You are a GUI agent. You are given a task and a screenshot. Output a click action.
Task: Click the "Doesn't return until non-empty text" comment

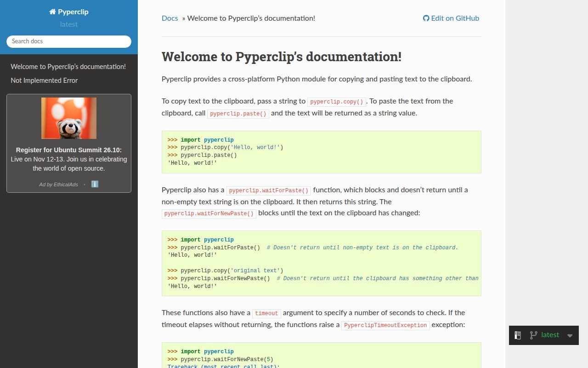(x=362, y=247)
